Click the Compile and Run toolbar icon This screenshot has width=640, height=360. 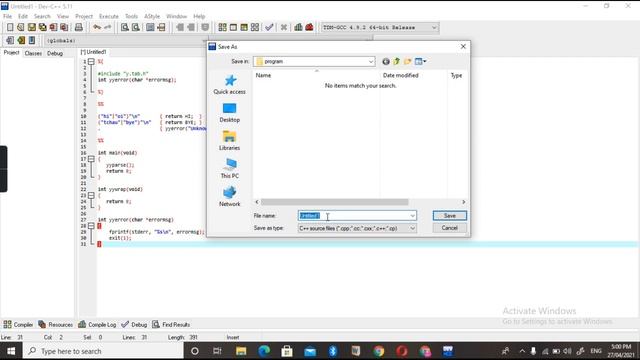tap(244, 27)
